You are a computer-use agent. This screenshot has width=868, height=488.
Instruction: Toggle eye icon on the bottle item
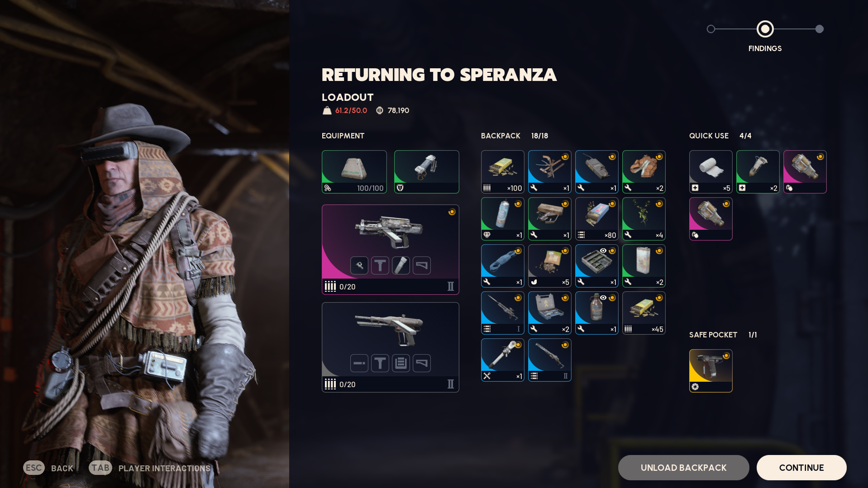[x=603, y=298]
